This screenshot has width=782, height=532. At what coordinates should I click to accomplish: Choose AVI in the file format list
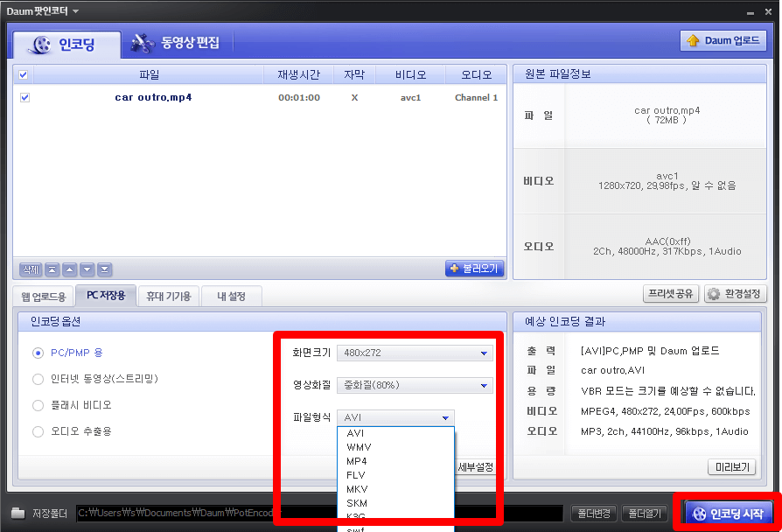(x=395, y=433)
